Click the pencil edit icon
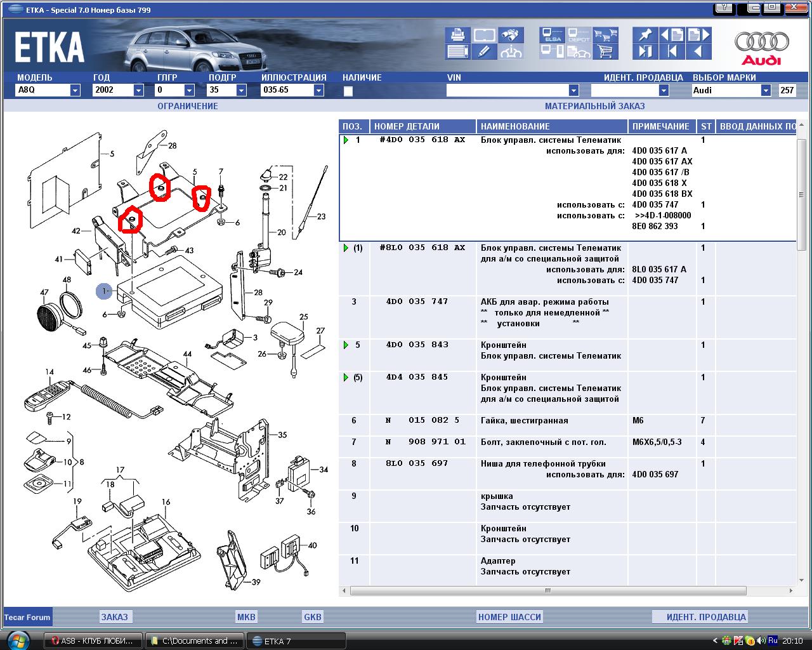 pos(484,51)
